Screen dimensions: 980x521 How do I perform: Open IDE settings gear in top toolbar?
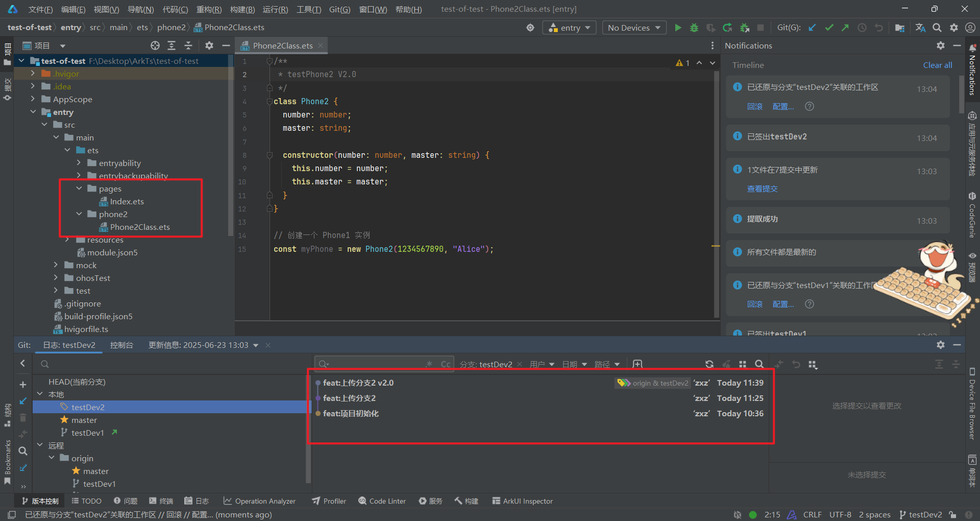pyautogui.click(x=954, y=28)
